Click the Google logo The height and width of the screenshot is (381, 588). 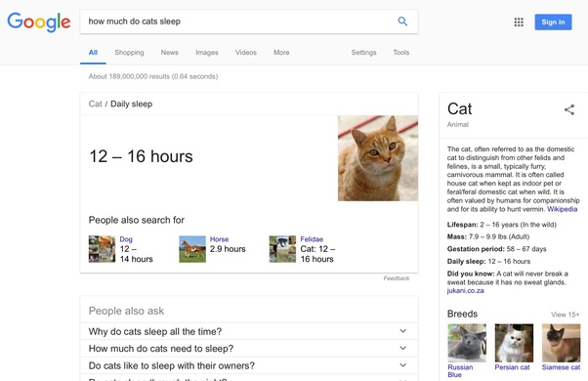pos(39,22)
